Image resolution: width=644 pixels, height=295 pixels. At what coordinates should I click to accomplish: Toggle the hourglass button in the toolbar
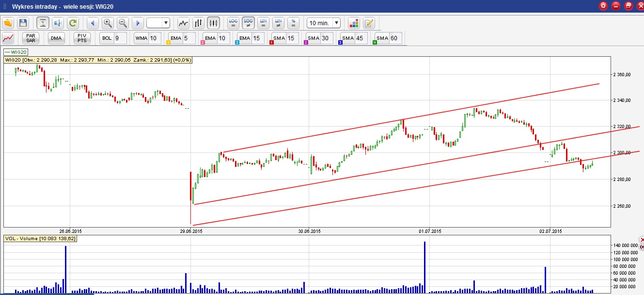(x=43, y=23)
